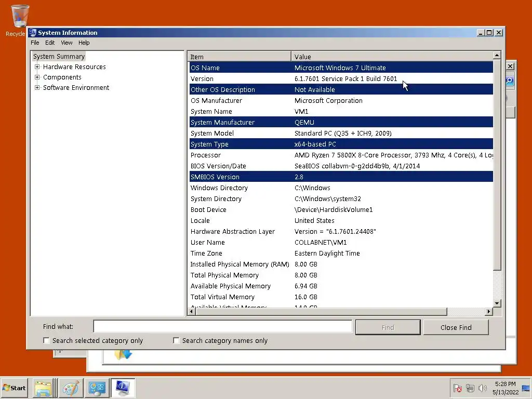Image resolution: width=532 pixels, height=399 pixels.
Task: Click the vertical scrollbar thumb
Action: (x=497, y=165)
